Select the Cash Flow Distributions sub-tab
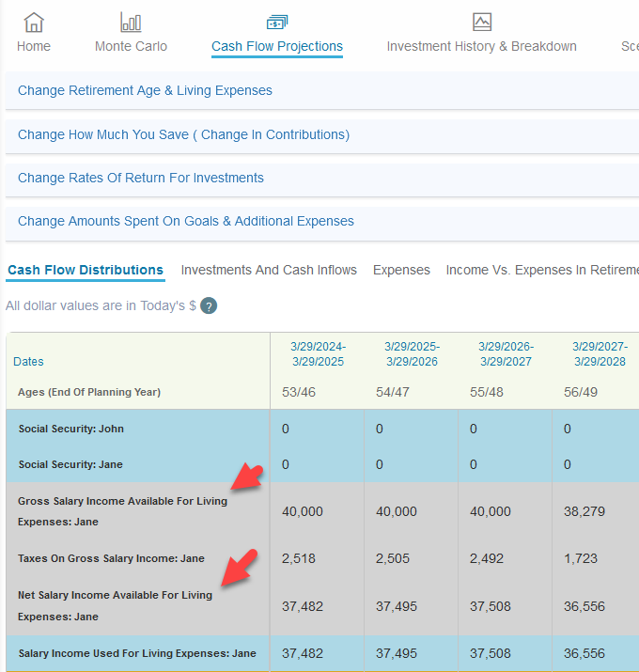This screenshot has width=639, height=672. point(86,270)
